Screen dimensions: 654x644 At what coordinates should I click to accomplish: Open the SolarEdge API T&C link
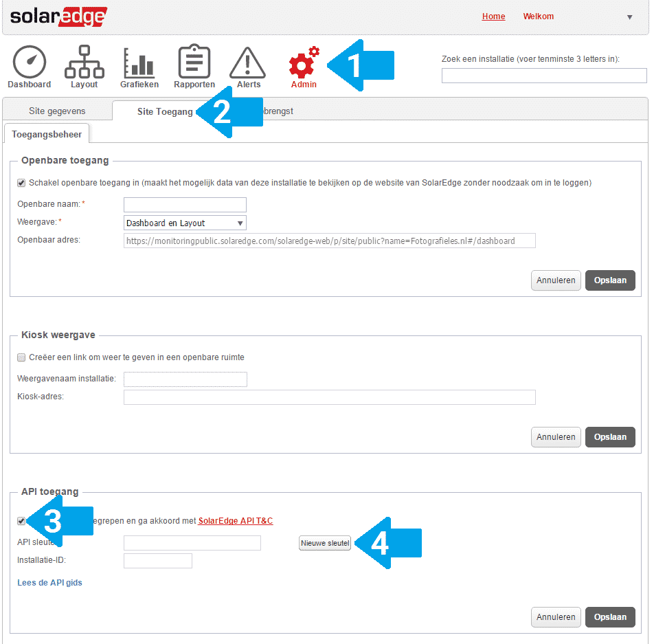(235, 521)
